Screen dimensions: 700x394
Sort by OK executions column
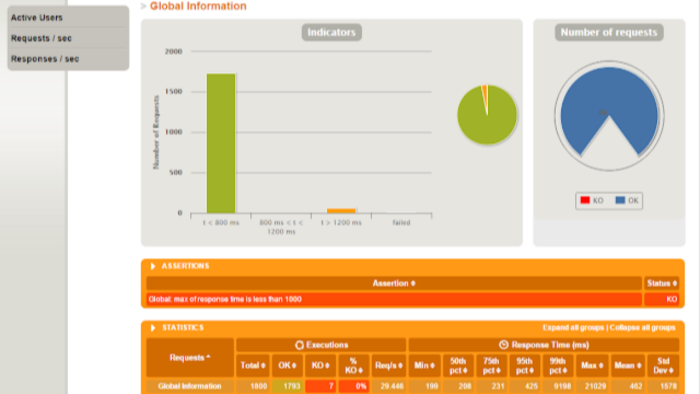[x=287, y=365]
